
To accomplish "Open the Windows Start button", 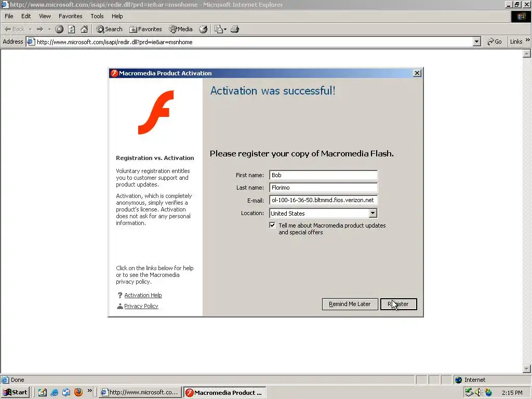I will tap(15, 392).
